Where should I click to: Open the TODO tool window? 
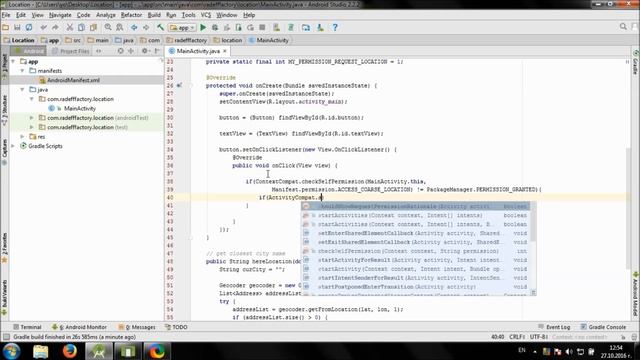pyautogui.click(x=176, y=327)
